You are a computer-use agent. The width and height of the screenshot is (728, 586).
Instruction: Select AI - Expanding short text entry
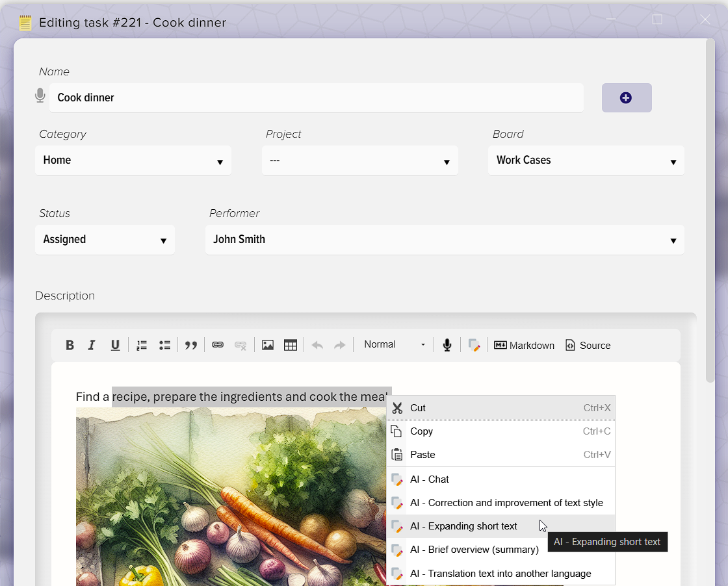coord(501,526)
